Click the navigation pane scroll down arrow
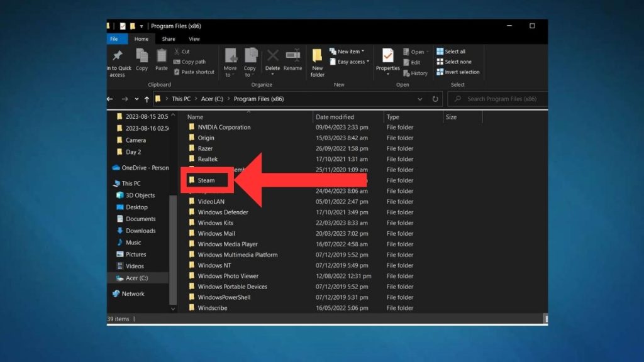This screenshot has height=362, width=644. (173, 309)
